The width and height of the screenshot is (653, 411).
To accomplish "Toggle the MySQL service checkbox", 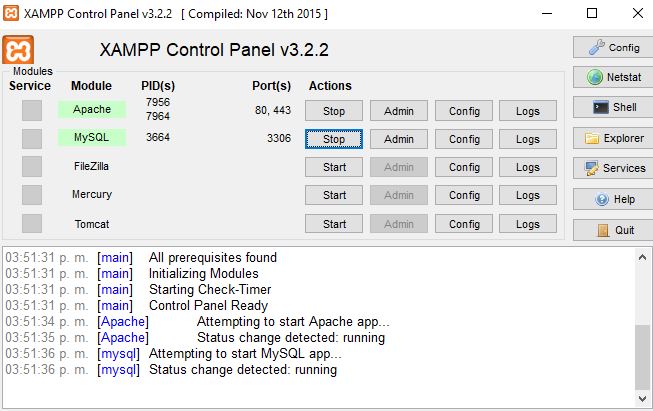I will 32,139.
